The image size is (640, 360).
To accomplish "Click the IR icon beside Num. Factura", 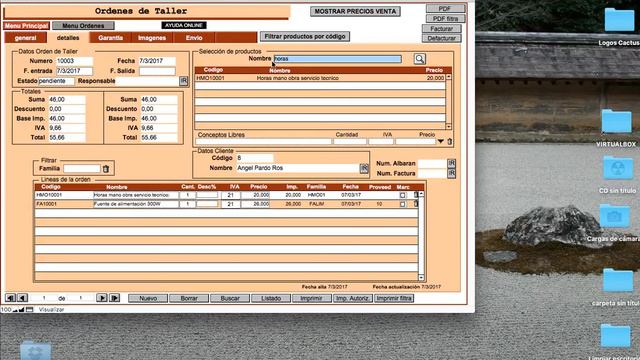I will (451, 173).
